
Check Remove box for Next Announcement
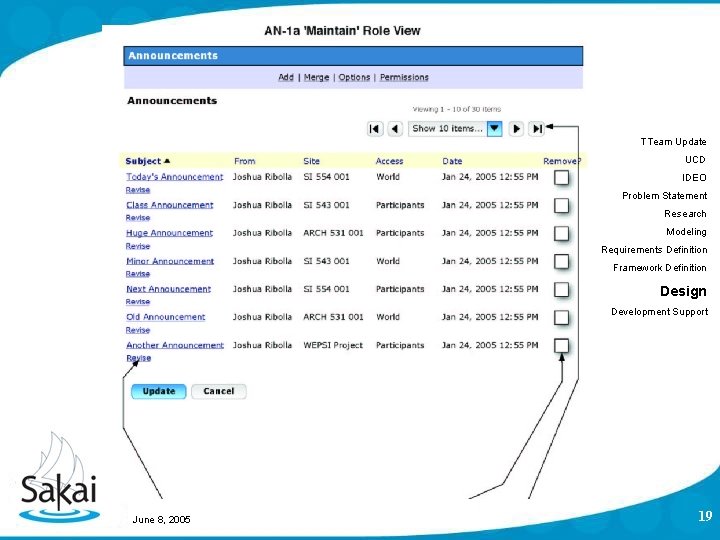(x=561, y=289)
